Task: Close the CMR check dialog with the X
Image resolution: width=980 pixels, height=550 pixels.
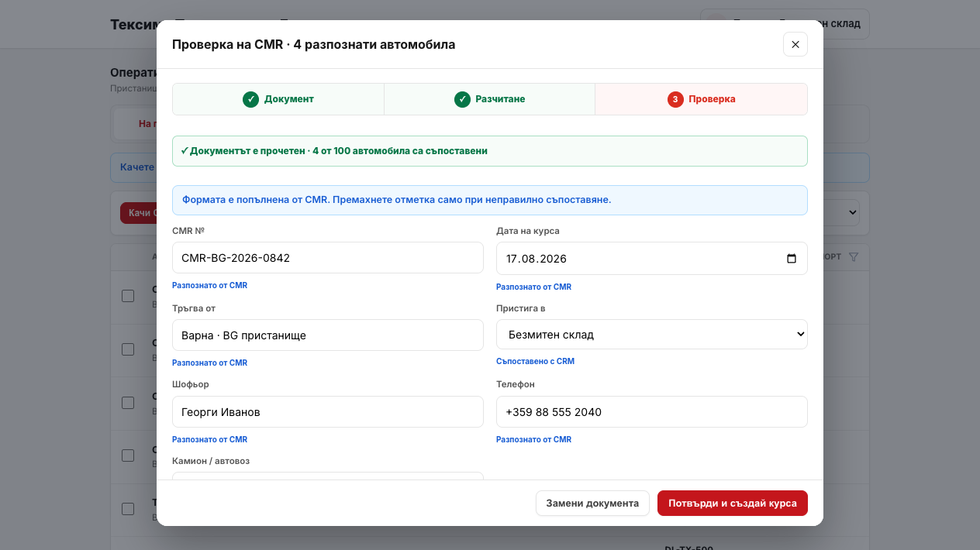Action: click(x=795, y=44)
